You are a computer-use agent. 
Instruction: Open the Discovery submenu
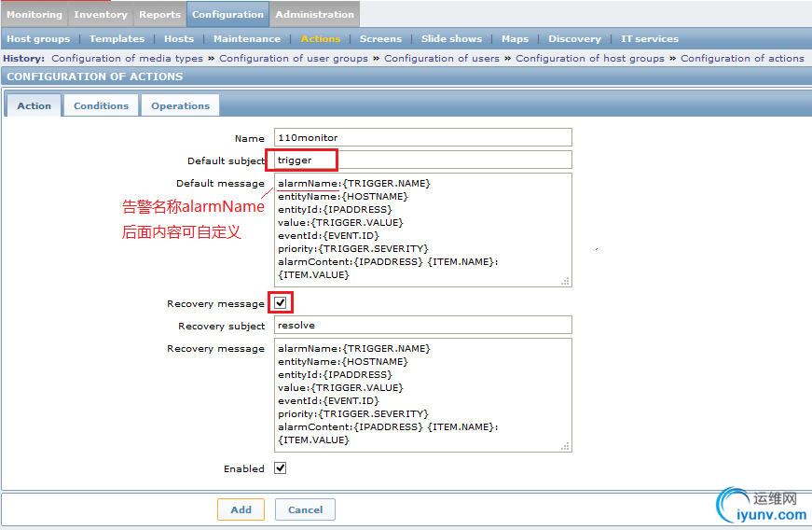575,39
